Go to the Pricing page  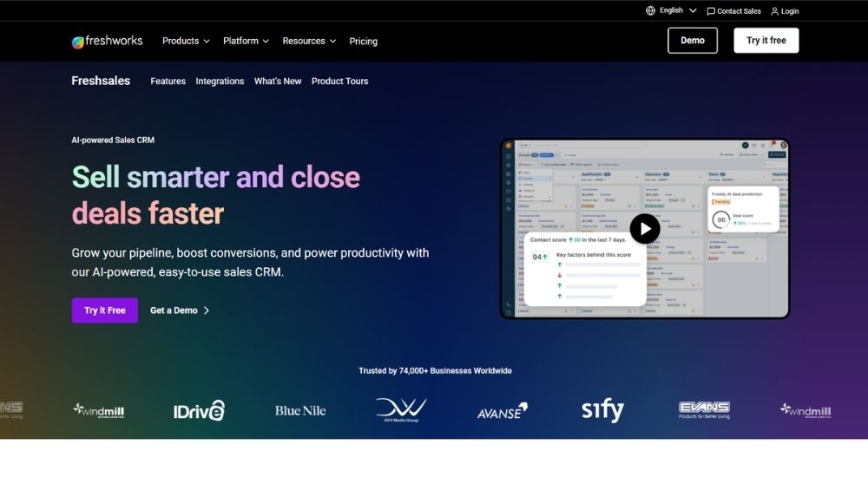pyautogui.click(x=363, y=41)
